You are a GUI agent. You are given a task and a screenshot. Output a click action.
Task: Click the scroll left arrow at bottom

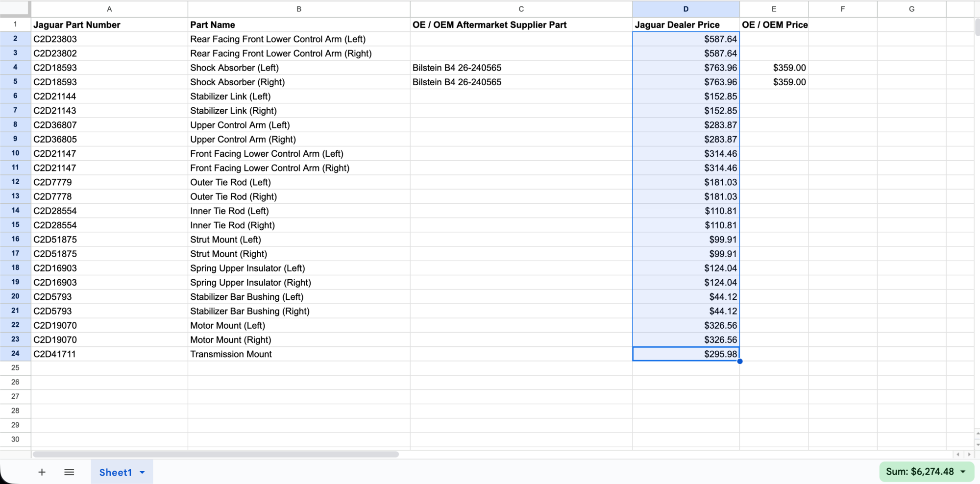[x=958, y=454]
